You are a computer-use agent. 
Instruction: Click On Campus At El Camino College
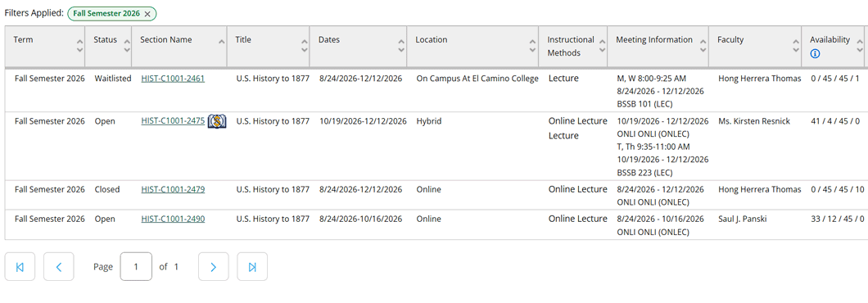click(477, 79)
